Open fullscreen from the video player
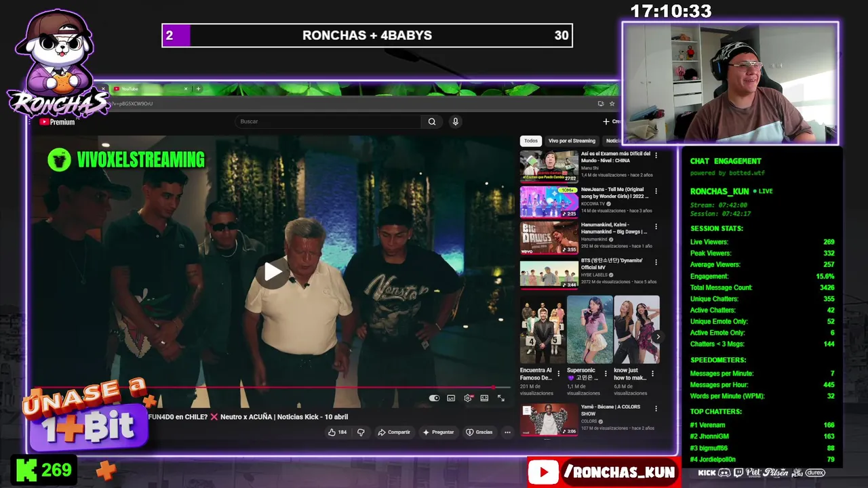Image resolution: width=868 pixels, height=488 pixels. [500, 398]
